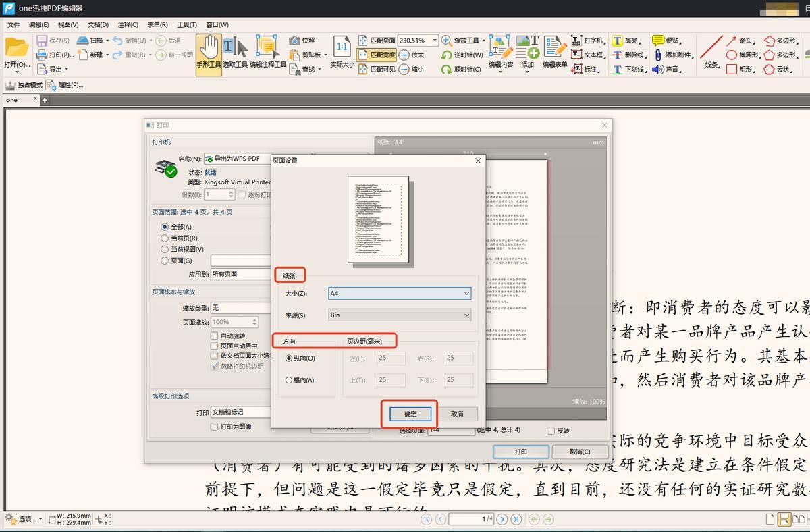Select the 横向(A) landscape orientation radio
The image size is (810, 532).
(x=289, y=380)
